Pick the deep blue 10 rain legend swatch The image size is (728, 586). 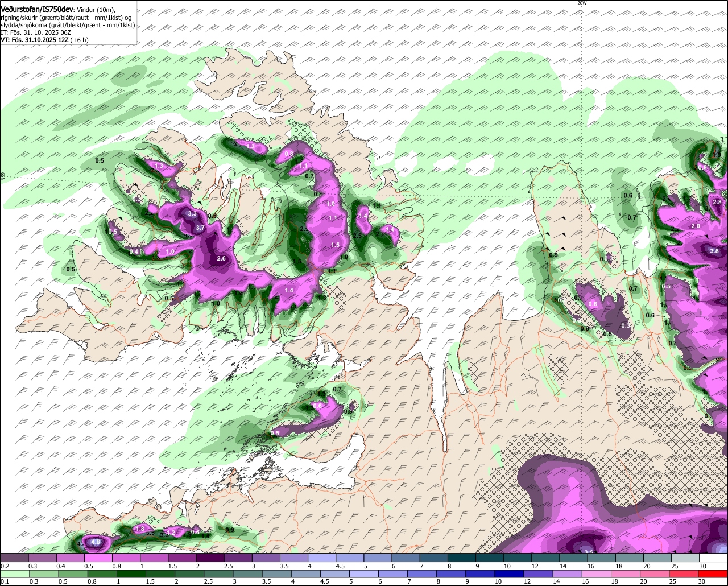pyautogui.click(x=509, y=573)
